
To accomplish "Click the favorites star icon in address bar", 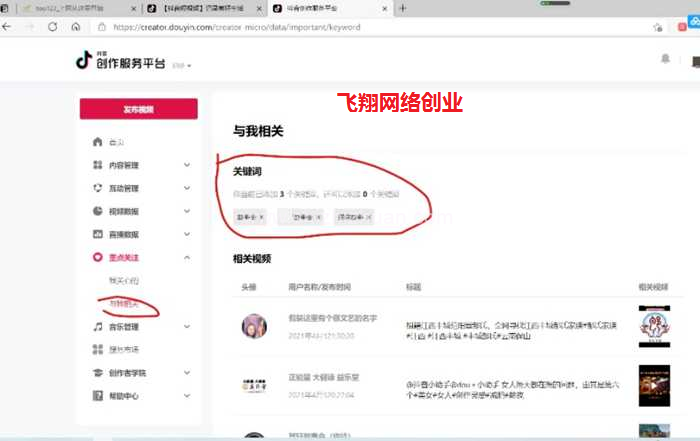I will (658, 27).
